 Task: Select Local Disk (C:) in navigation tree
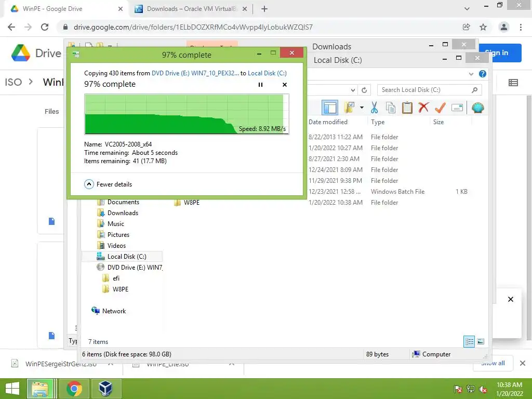122,257
